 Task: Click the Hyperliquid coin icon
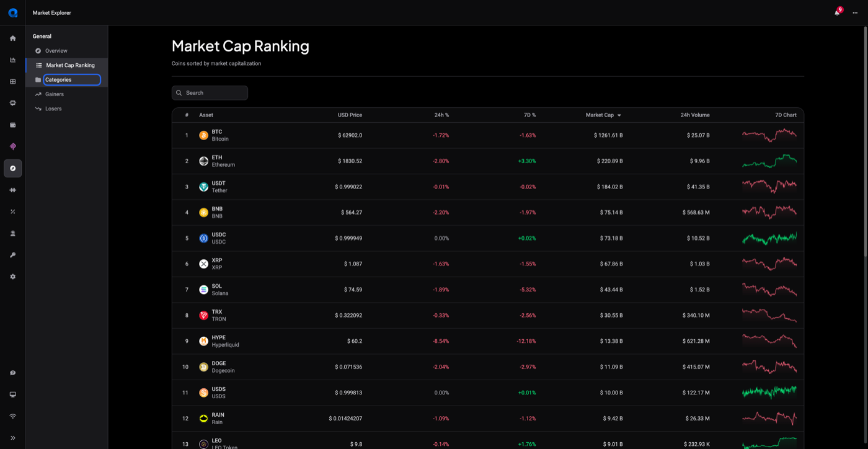point(203,341)
